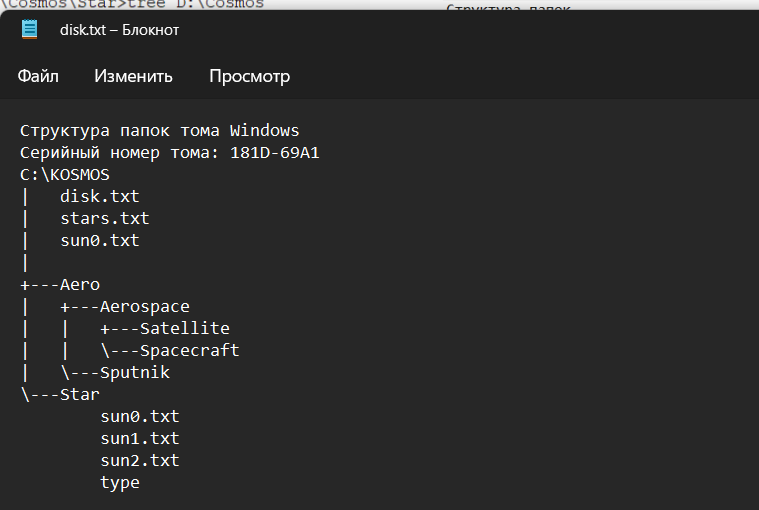Screen dimensions: 759x510
Task: Click the serial number 181D-69A1 text
Action: tap(274, 153)
